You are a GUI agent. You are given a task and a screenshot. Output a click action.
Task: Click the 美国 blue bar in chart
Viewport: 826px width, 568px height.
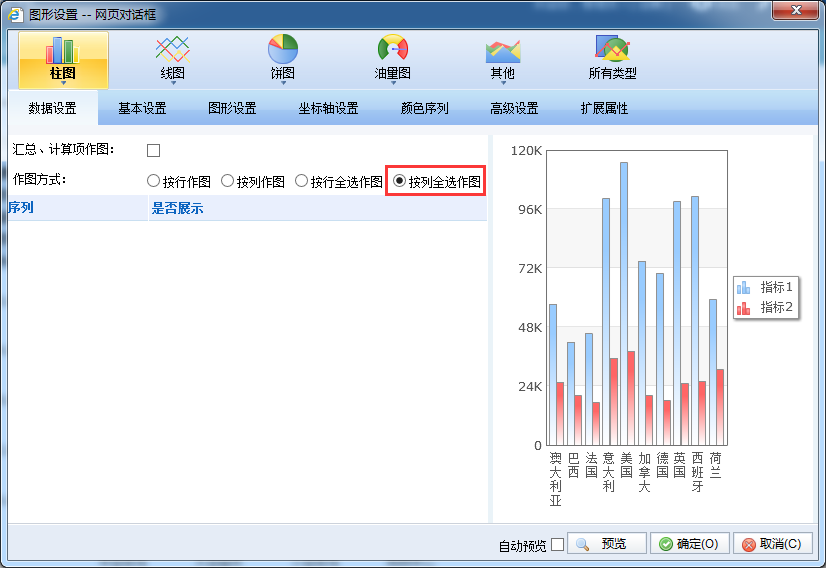(x=624, y=303)
